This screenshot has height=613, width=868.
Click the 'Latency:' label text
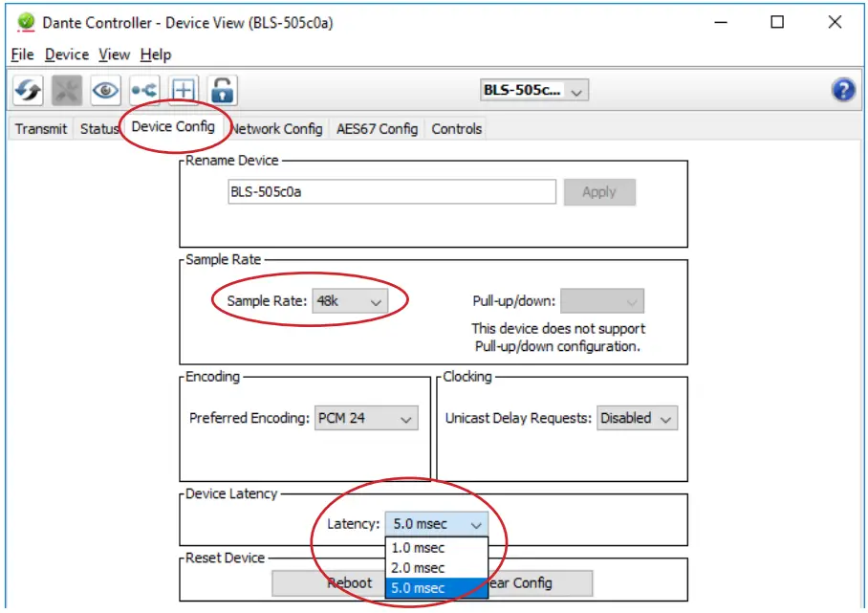(353, 524)
